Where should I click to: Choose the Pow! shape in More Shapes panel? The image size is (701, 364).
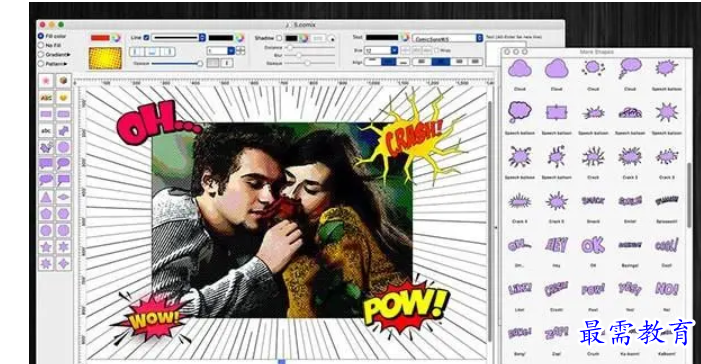point(593,290)
